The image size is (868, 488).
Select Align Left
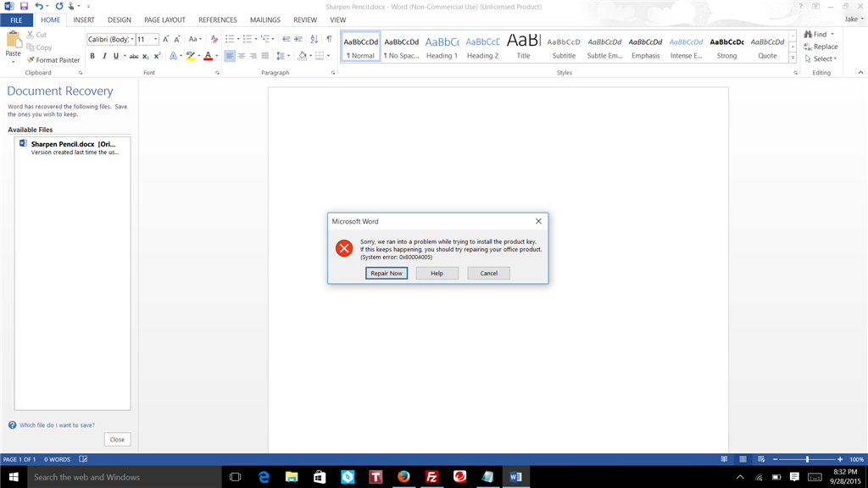coord(230,56)
